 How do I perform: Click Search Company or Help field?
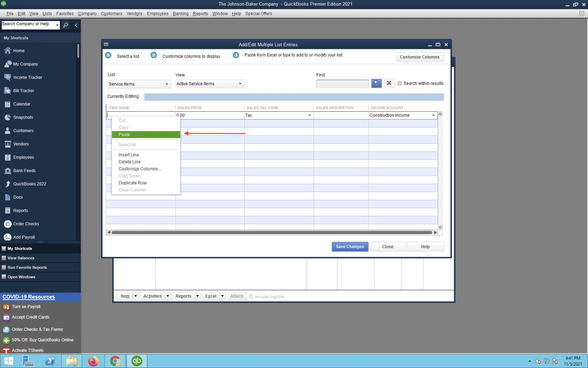click(x=28, y=25)
